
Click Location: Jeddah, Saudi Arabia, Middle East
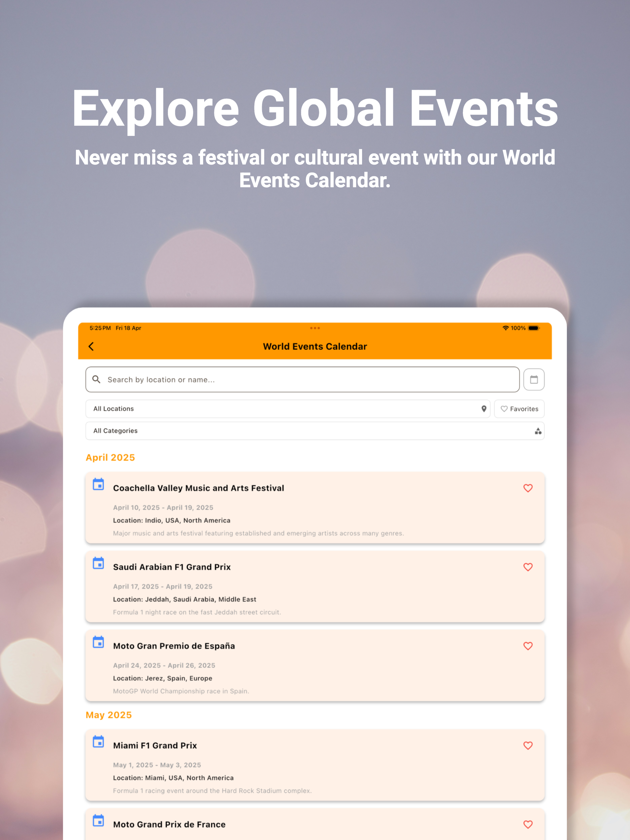(185, 599)
